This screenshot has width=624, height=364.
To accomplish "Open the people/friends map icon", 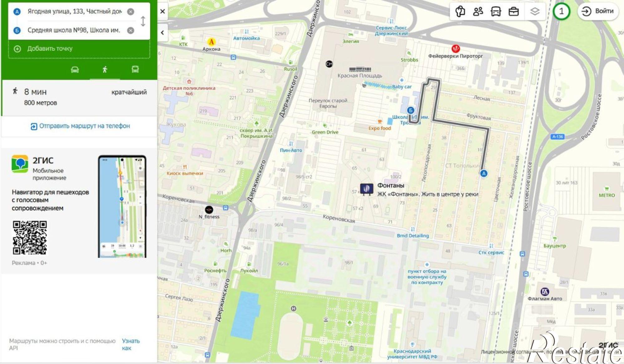I will [x=478, y=12].
